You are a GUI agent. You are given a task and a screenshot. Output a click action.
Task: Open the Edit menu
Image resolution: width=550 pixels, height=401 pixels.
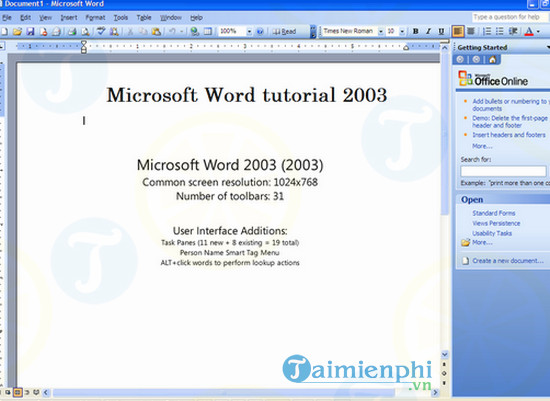click(25, 17)
